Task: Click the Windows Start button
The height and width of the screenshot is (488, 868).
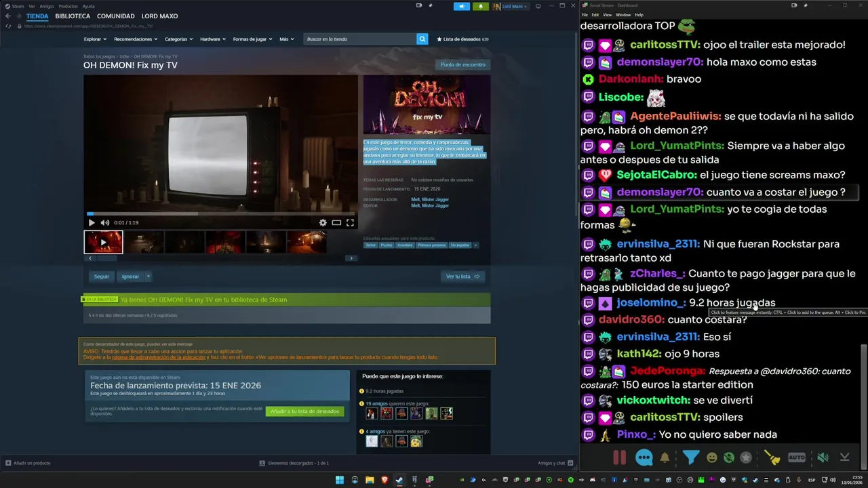Action: pyautogui.click(x=340, y=480)
